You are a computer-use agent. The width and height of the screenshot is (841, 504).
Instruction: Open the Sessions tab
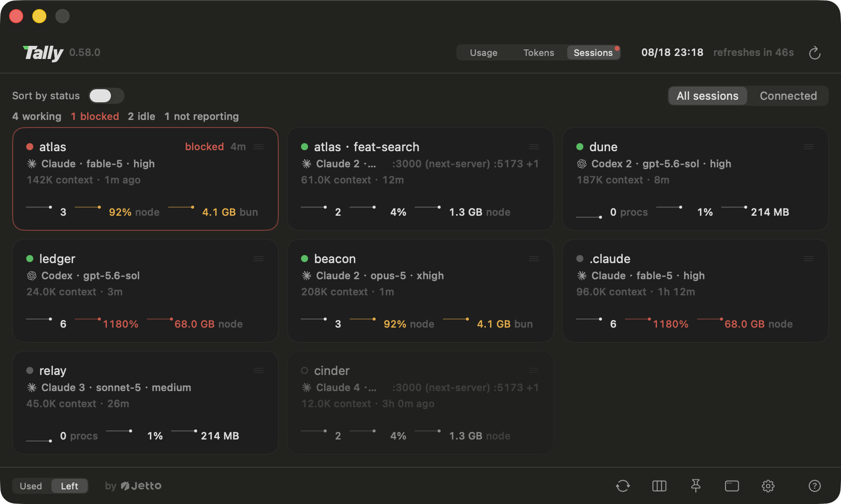[593, 52]
